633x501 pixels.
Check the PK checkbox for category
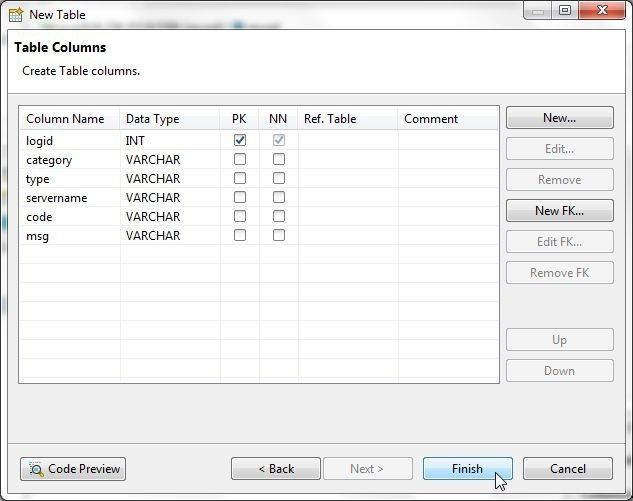[240, 159]
